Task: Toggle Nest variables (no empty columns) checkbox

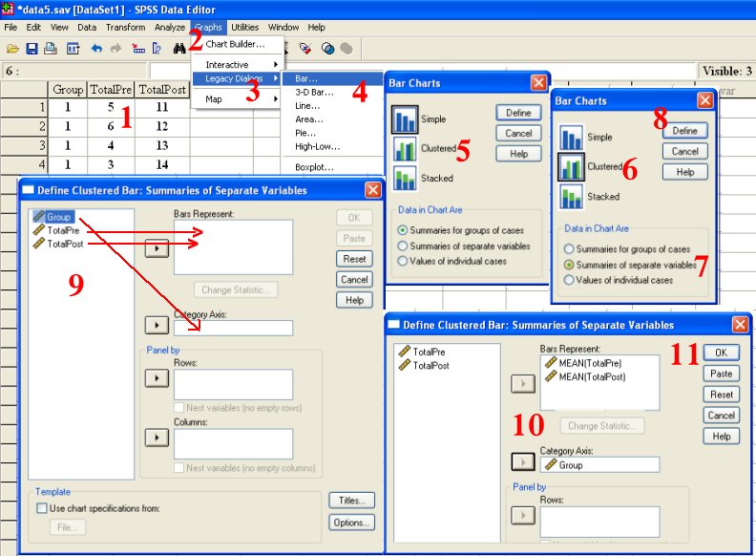Action: click(178, 468)
